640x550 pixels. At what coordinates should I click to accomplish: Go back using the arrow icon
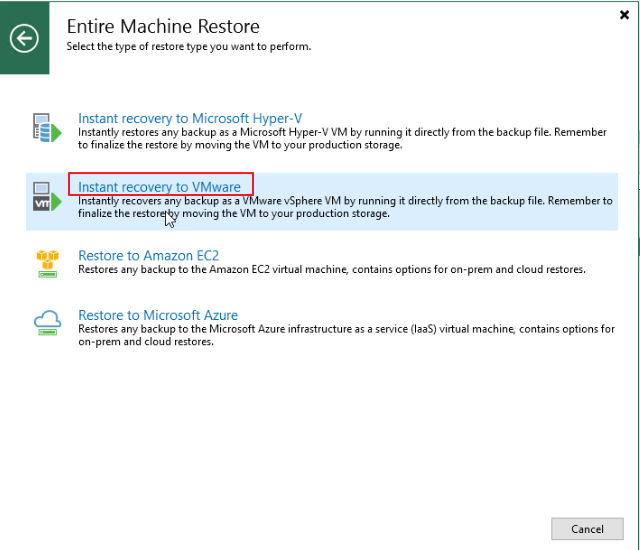(x=24, y=38)
